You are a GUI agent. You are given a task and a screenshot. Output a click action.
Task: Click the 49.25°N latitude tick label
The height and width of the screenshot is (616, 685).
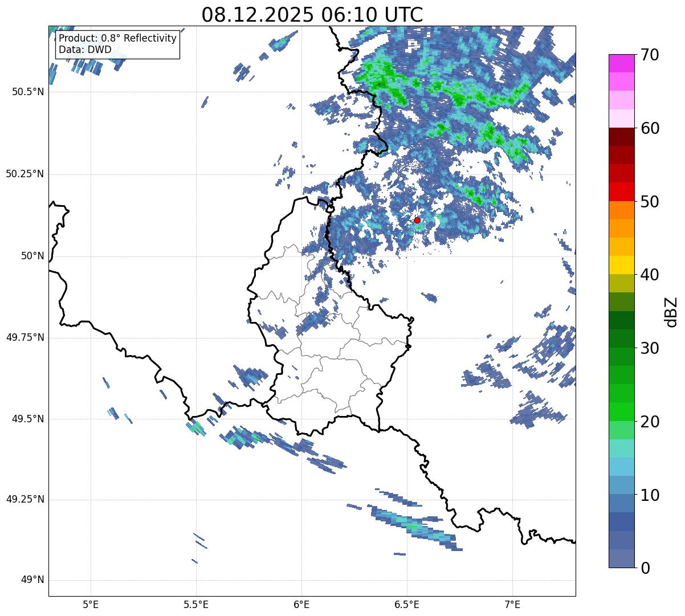(x=25, y=499)
